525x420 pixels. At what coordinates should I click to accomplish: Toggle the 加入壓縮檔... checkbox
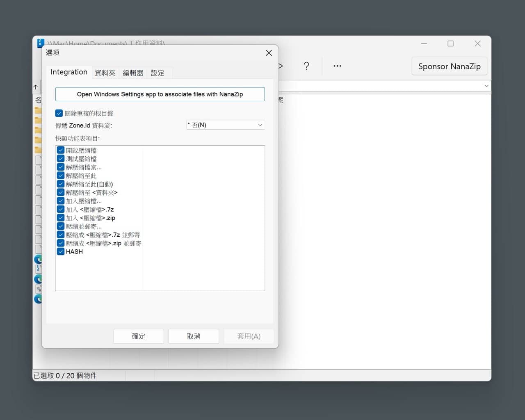pos(61,201)
